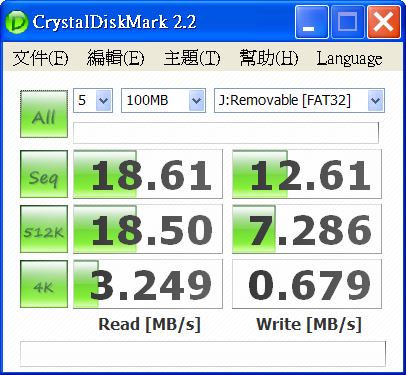Click the empty comment field at bottom

[x=203, y=354]
